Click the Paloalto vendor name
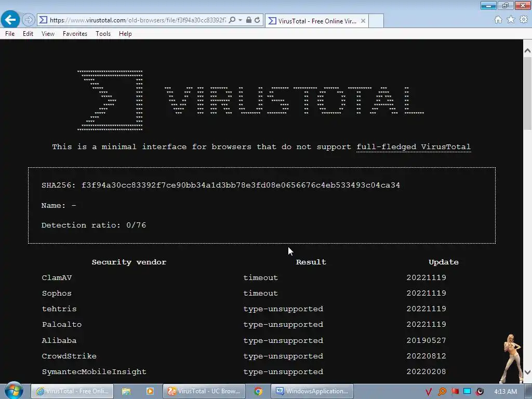532x399 pixels. tap(62, 324)
